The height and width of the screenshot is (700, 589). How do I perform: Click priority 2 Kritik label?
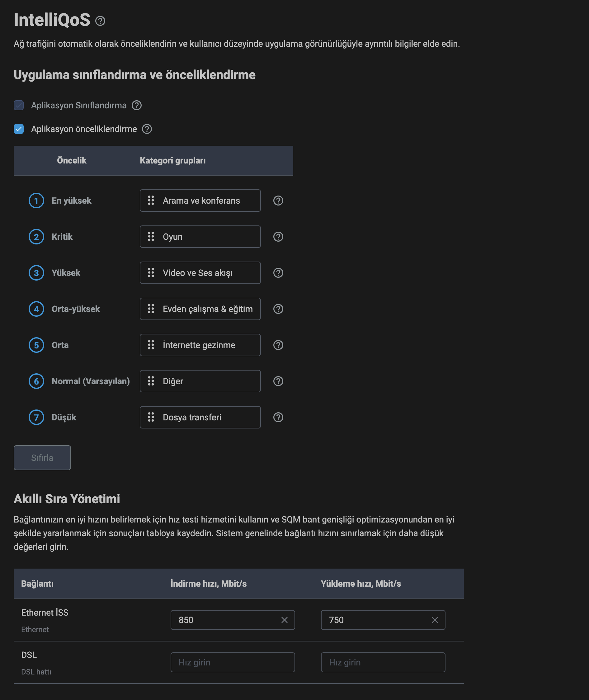tap(62, 236)
